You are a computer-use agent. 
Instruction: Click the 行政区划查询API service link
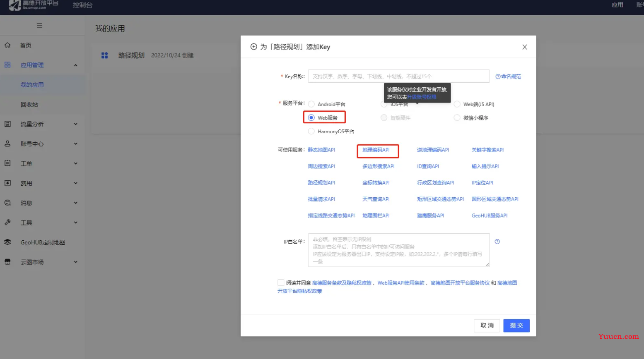point(436,183)
